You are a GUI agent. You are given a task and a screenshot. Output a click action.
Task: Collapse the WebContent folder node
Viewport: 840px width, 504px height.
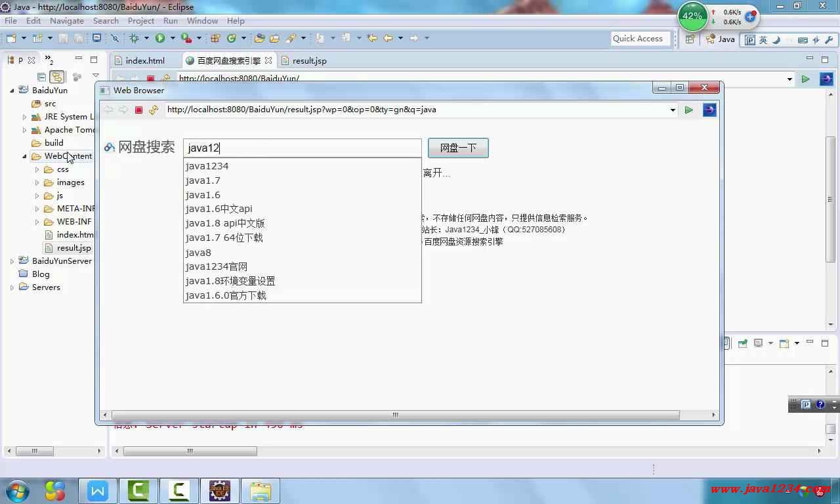click(x=24, y=156)
